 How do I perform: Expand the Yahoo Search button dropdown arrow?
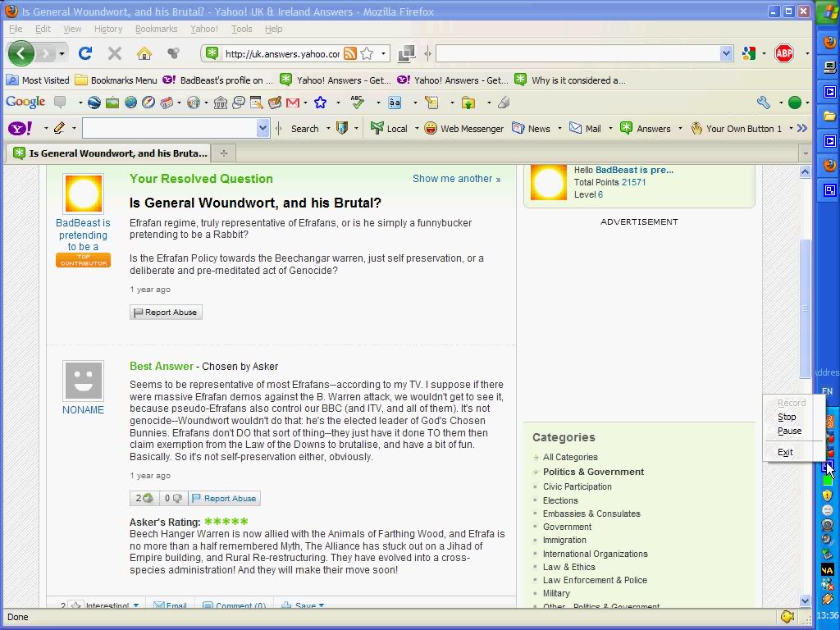pos(328,129)
